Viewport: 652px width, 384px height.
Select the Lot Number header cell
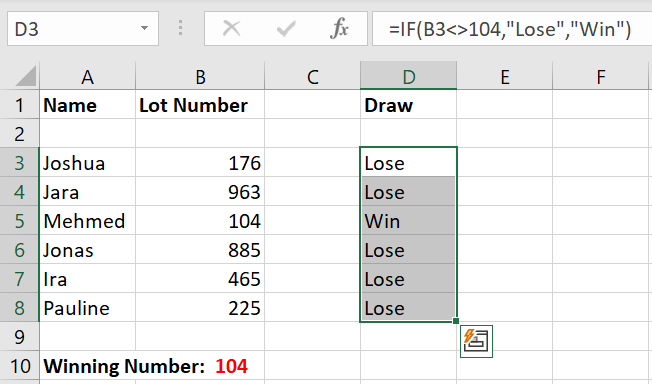(200, 105)
